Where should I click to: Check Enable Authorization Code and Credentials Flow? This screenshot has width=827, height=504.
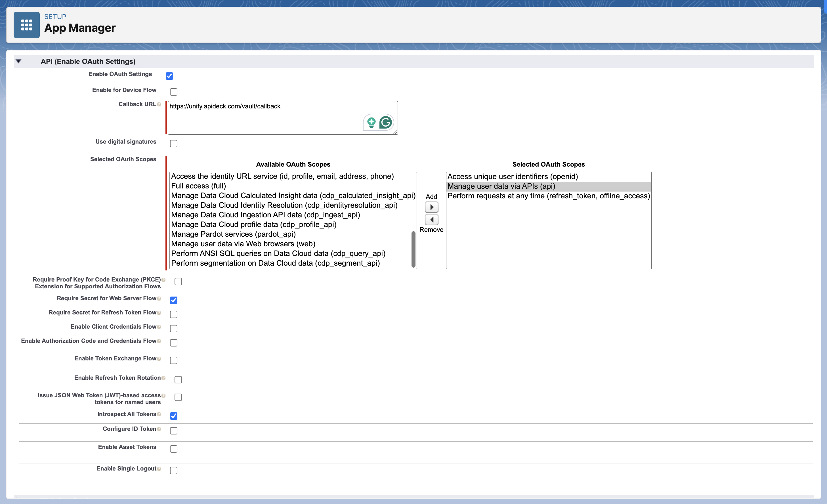point(173,343)
